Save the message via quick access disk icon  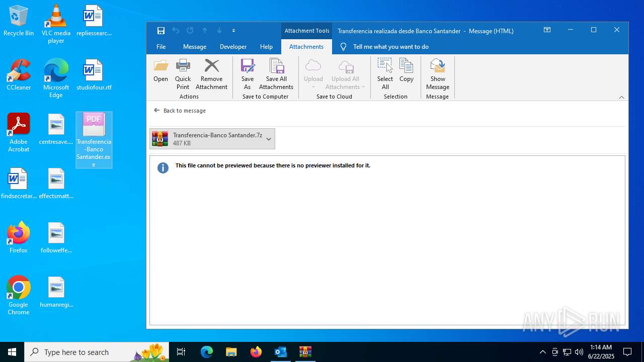(161, 31)
